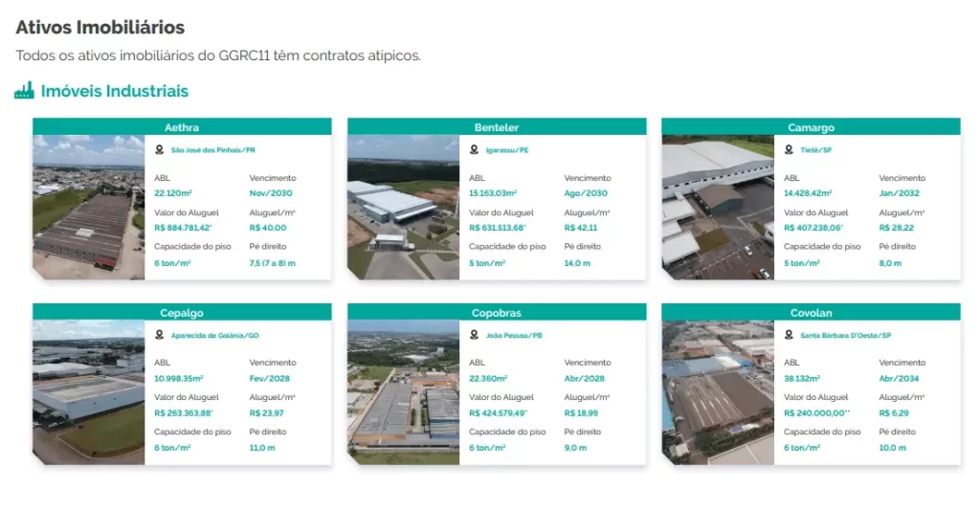
Task: Select the R$ 18,99 rent per m²
Action: 581,412
